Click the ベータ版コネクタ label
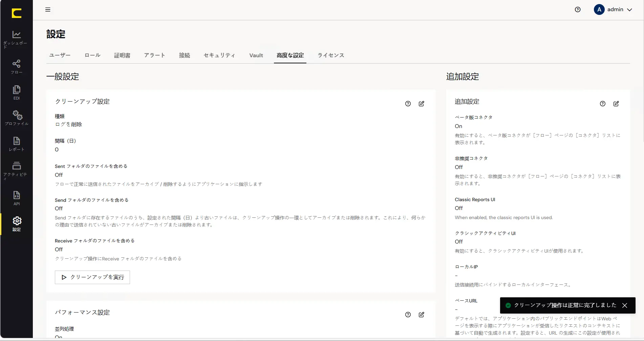The width and height of the screenshot is (644, 341). (474, 118)
